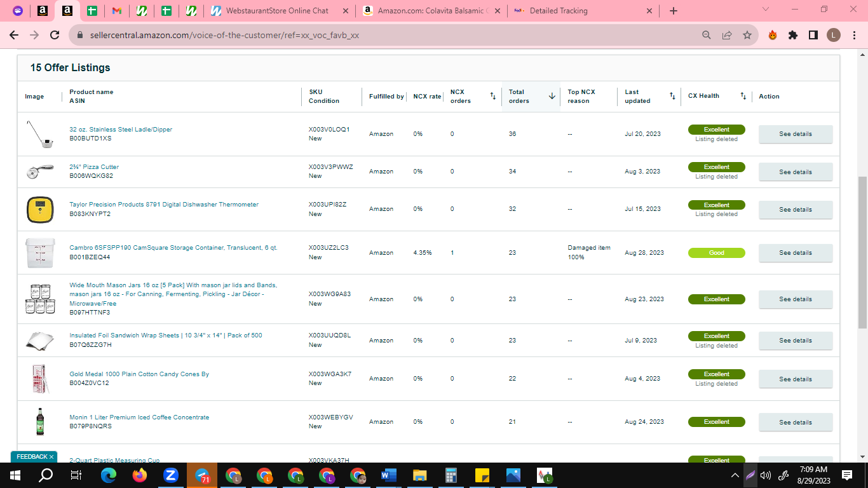Close the WebstaurantStore Online Chat tab
868x488 pixels.
tap(345, 11)
